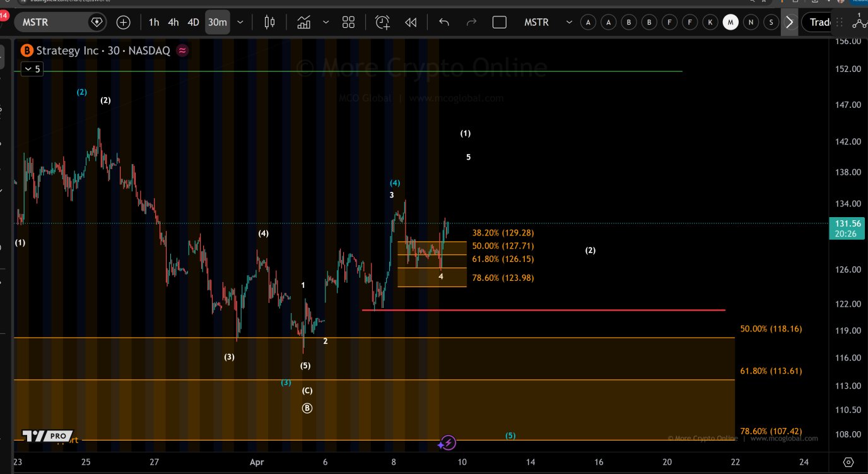Screen dimensions: 868x474
Task: Click the purple lightning event marker
Action: point(447,442)
